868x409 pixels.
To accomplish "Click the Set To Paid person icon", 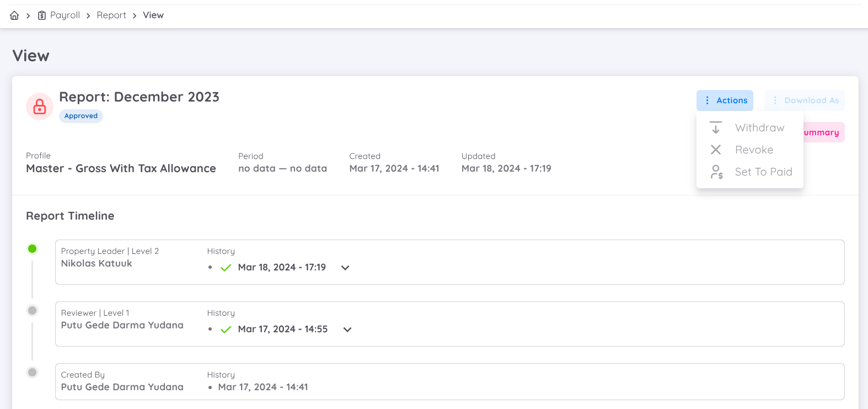I will [x=716, y=172].
